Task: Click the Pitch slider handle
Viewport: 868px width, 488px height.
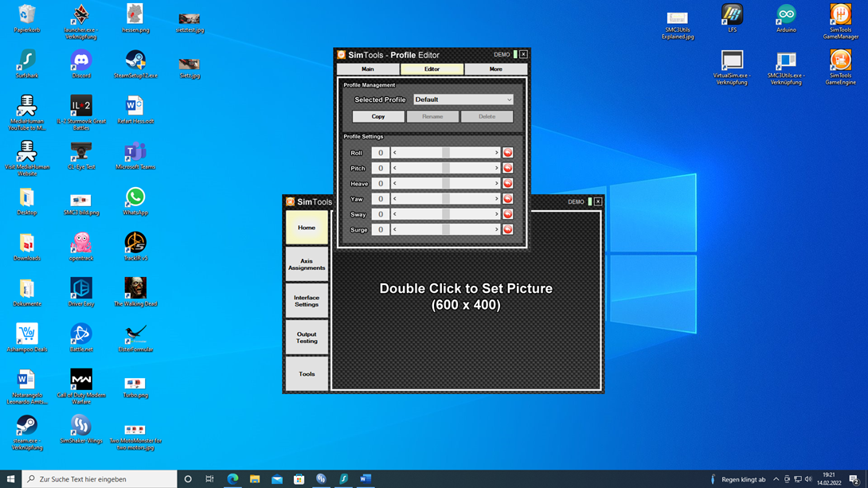Action: click(x=446, y=168)
